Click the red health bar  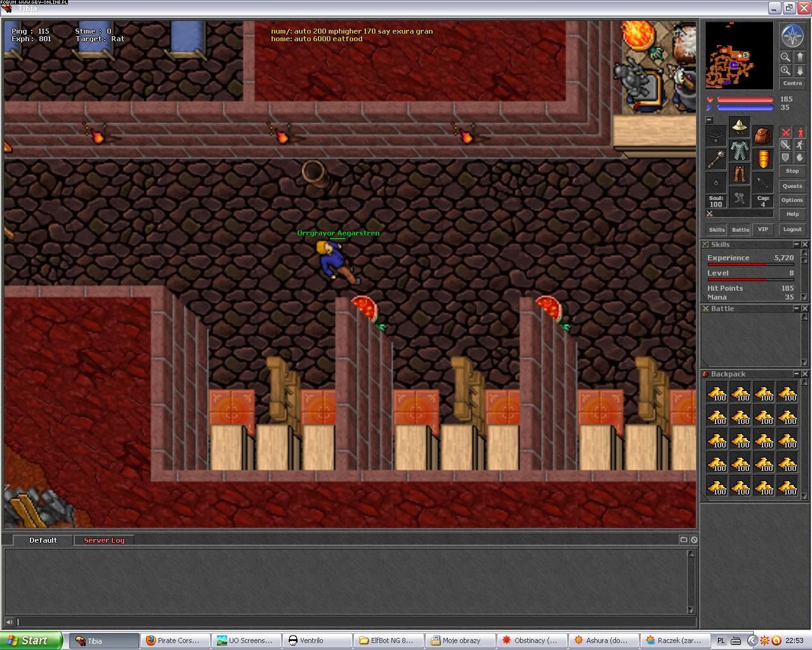click(x=745, y=100)
